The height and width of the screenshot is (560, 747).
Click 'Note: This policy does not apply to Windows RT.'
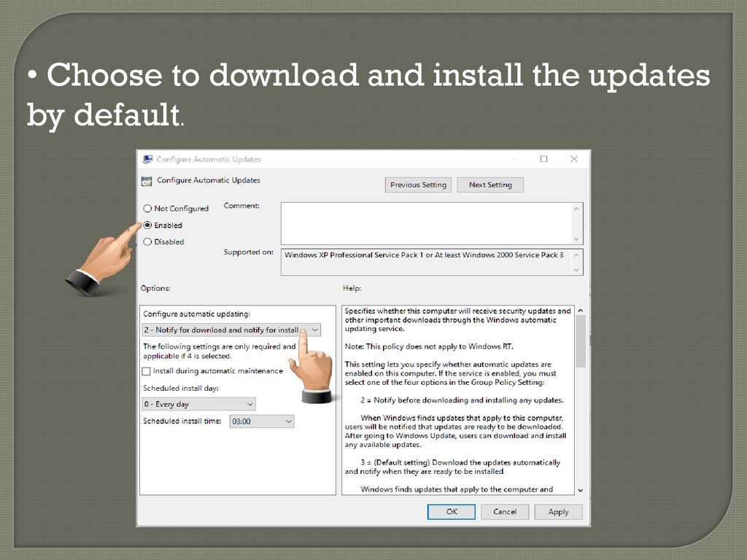pyautogui.click(x=429, y=346)
